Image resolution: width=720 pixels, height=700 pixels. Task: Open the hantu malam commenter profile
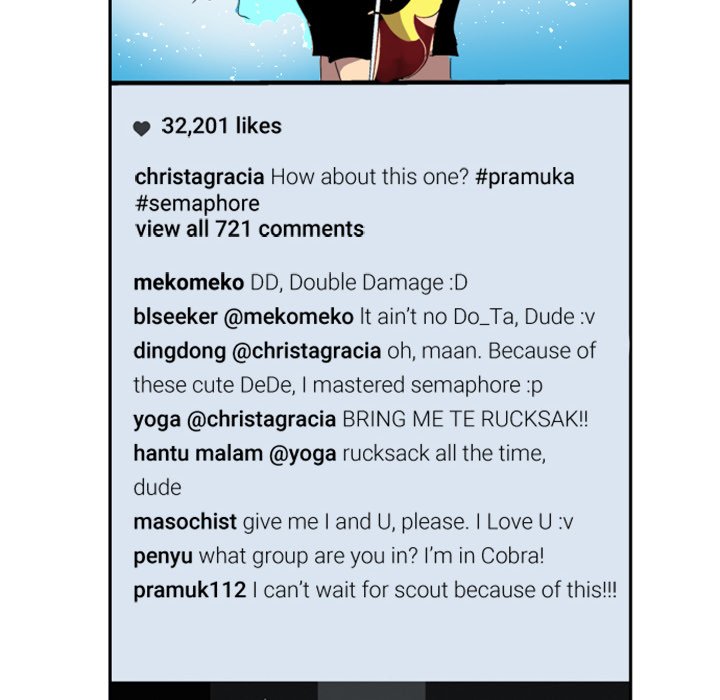point(197,453)
